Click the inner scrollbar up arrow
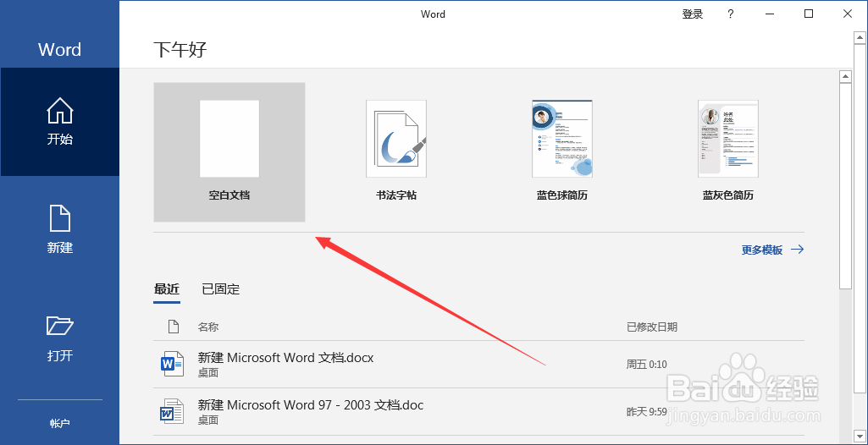The image size is (868, 445). point(845,76)
